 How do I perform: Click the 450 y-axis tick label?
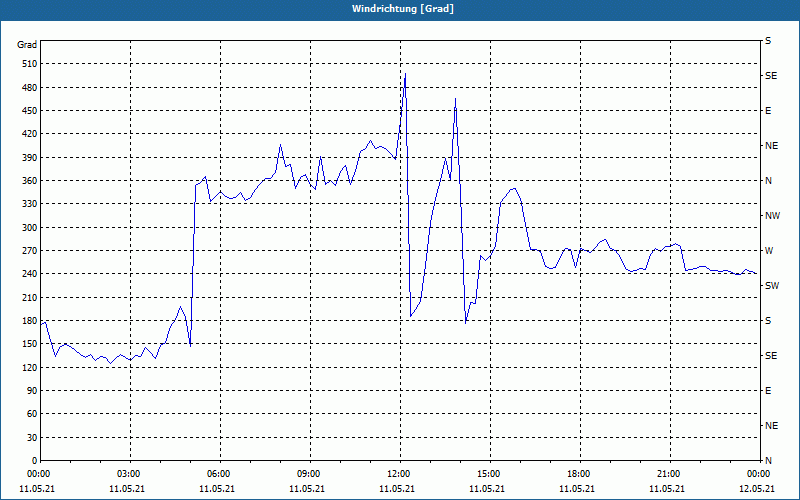click(29, 111)
